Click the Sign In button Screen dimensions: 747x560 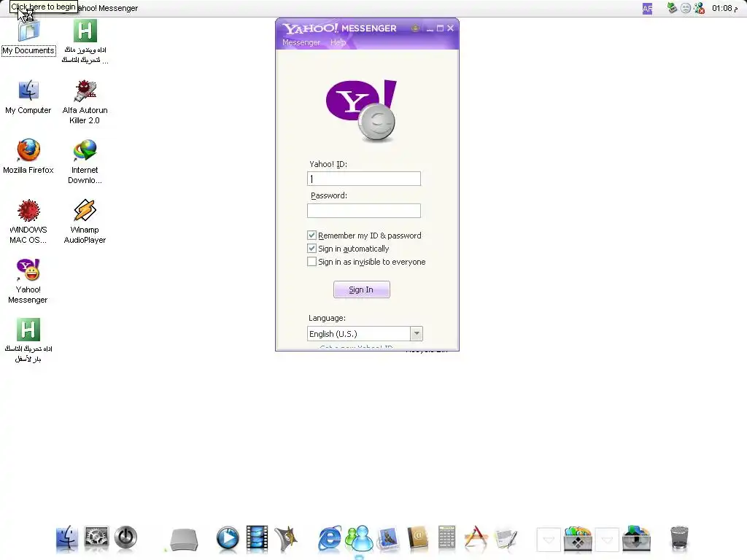pos(362,289)
